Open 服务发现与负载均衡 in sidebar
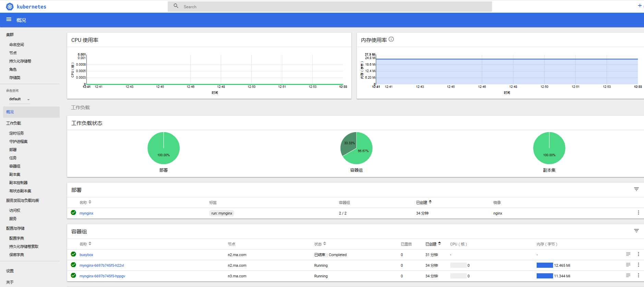644x287 pixels. click(23, 200)
